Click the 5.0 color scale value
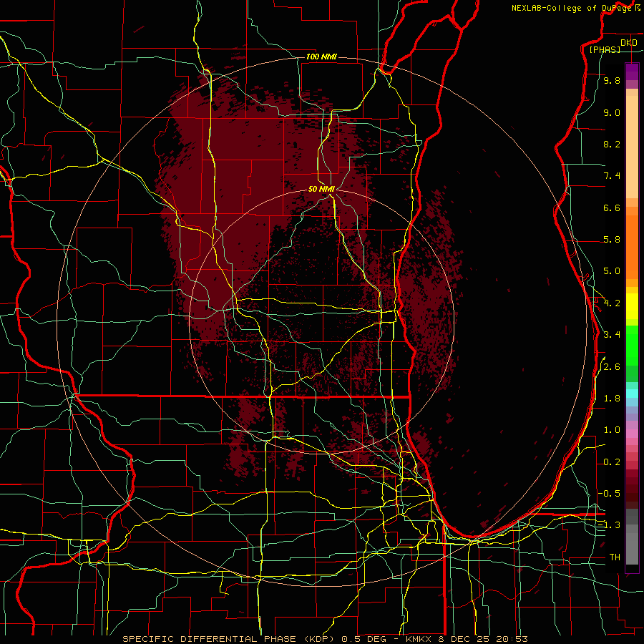Viewport: 644px width, 644px height. point(612,271)
